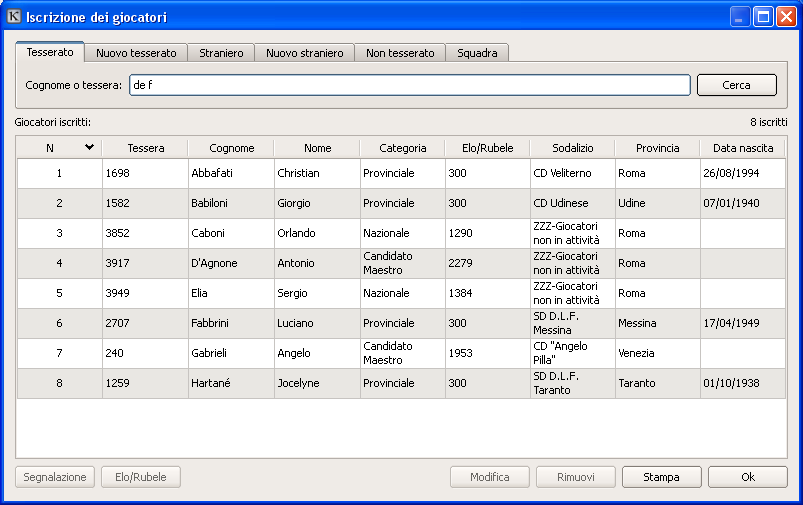Select the Abbafati surname cell
Viewport: 803px width, 505px height.
[x=231, y=173]
